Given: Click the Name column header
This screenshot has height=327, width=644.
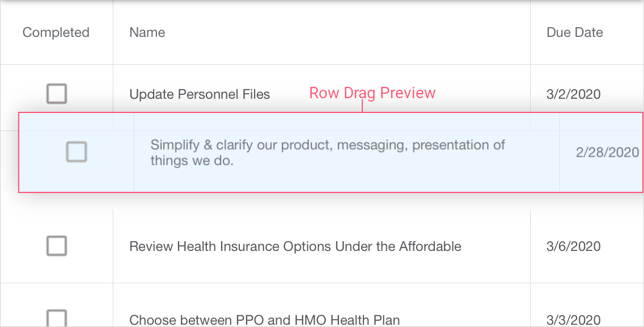Looking at the screenshot, I should pyautogui.click(x=147, y=32).
